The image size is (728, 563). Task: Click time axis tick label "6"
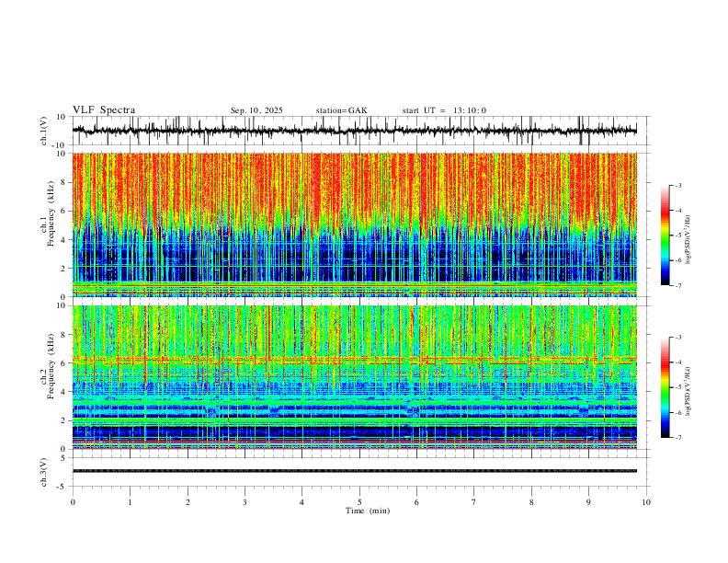[x=417, y=502]
